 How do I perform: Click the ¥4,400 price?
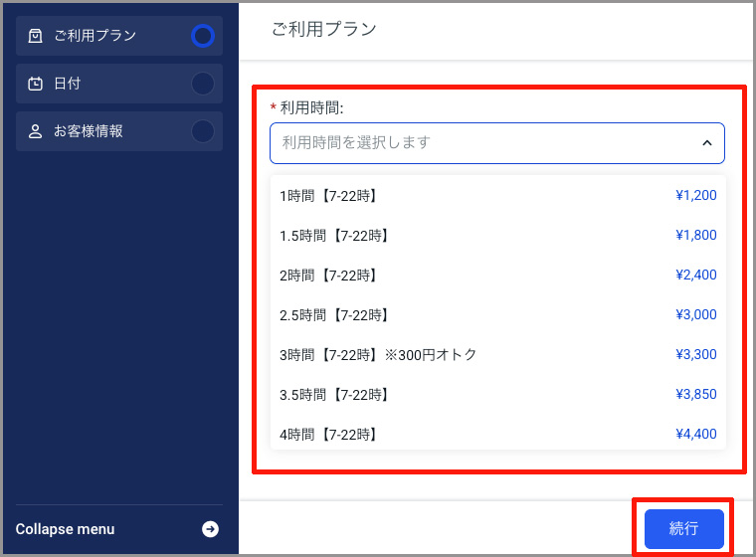(695, 434)
